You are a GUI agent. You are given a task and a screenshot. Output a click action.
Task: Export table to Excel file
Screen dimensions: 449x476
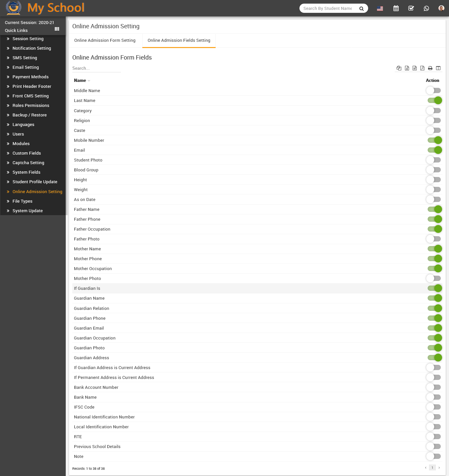pos(407,68)
